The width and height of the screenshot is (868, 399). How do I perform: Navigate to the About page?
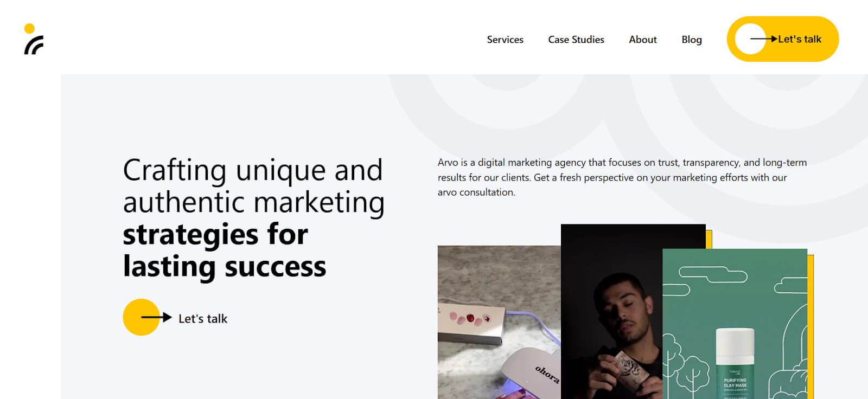point(642,39)
